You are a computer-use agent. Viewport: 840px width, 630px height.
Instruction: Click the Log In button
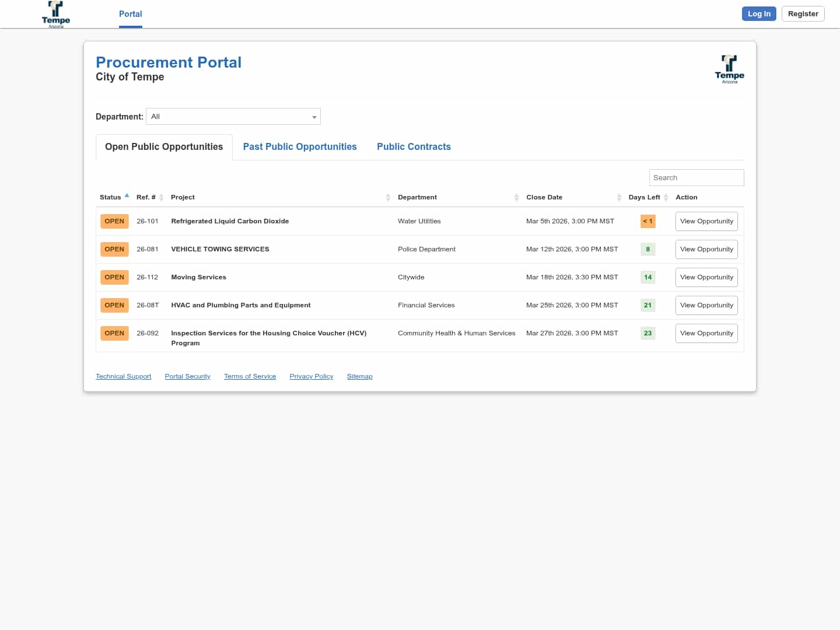point(758,14)
